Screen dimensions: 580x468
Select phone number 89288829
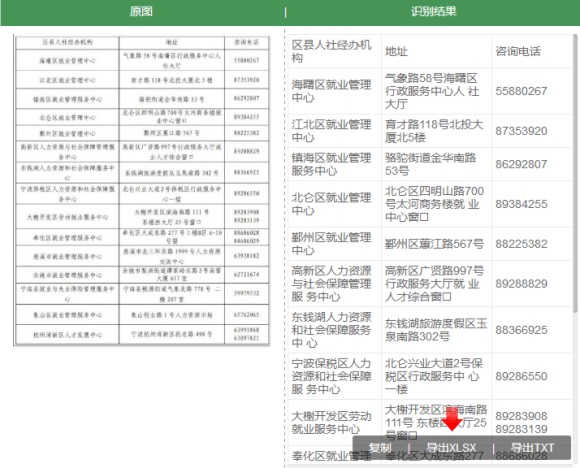[521, 284]
